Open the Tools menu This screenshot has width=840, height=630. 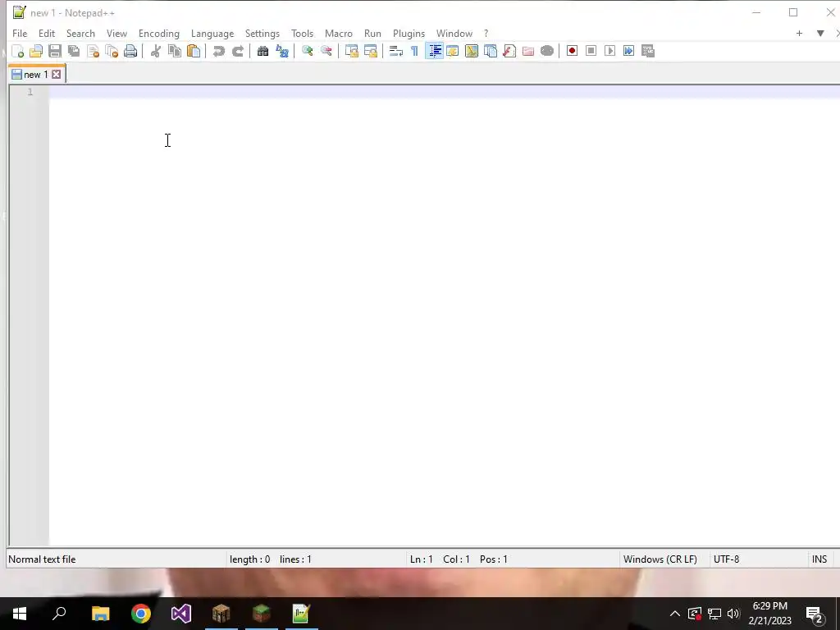click(302, 33)
